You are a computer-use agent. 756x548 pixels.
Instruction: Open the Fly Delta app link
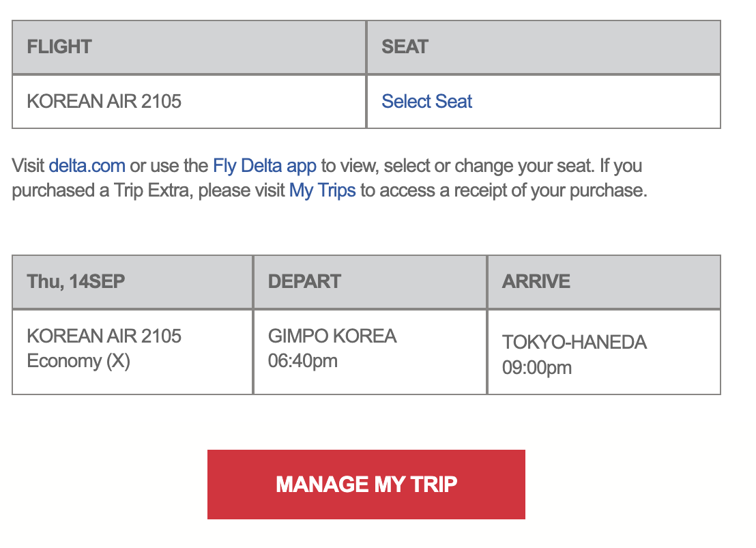click(265, 165)
